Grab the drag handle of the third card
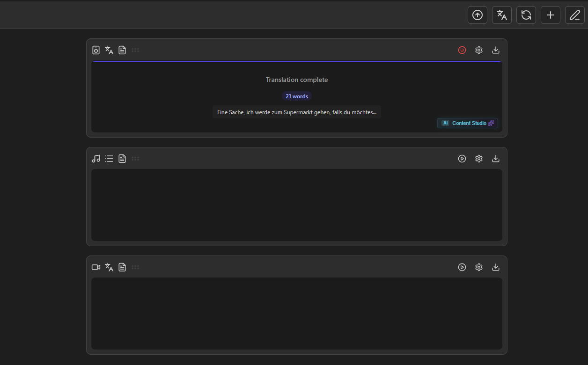The width and height of the screenshot is (588, 365). (135, 267)
